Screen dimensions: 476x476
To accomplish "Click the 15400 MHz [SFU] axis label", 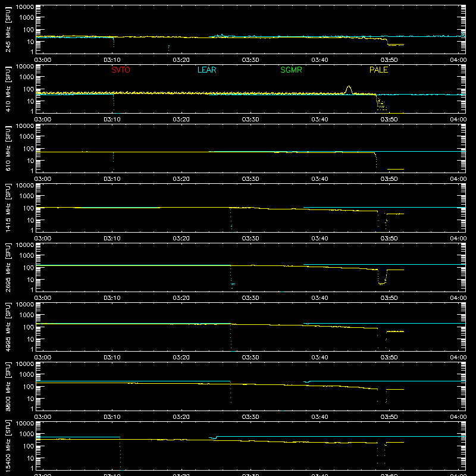I will pyautogui.click(x=8, y=446).
